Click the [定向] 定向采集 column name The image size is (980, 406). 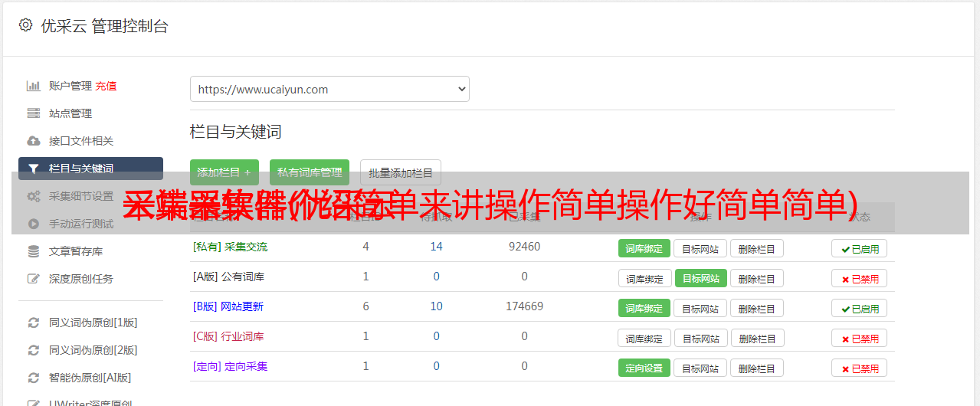tap(230, 366)
